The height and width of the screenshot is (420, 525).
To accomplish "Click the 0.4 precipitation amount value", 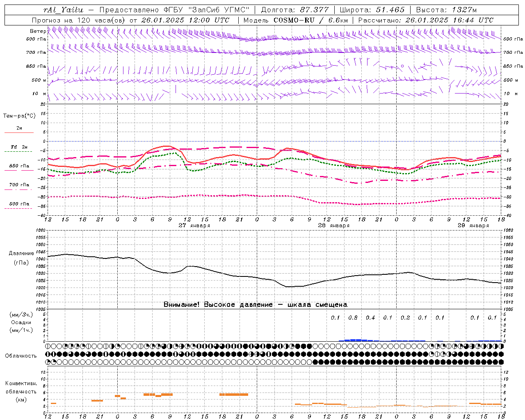I will (370, 317).
